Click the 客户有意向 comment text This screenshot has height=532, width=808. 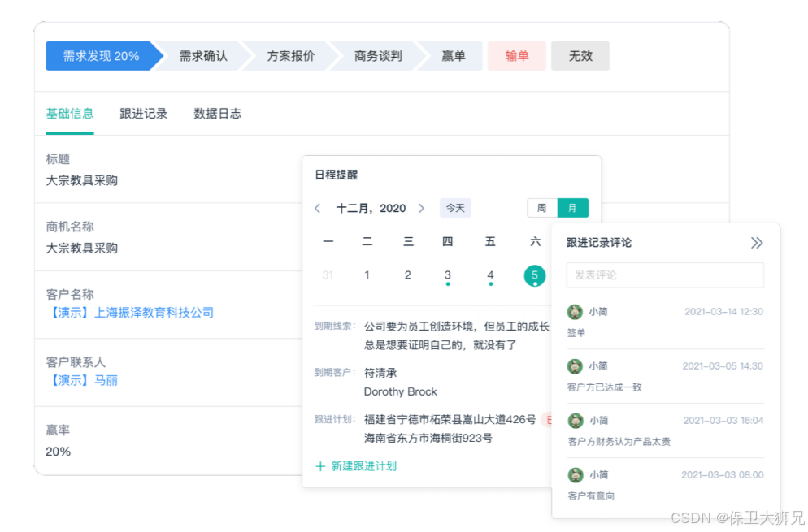click(590, 496)
